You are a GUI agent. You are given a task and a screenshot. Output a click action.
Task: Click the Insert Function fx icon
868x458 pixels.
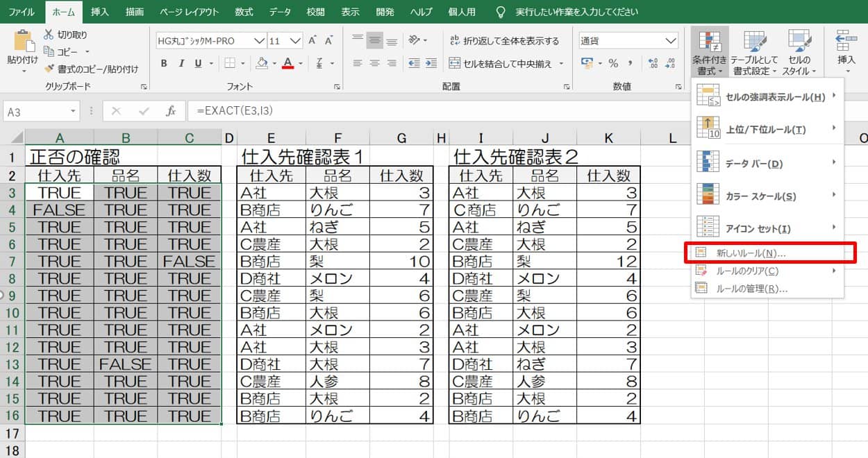(170, 111)
